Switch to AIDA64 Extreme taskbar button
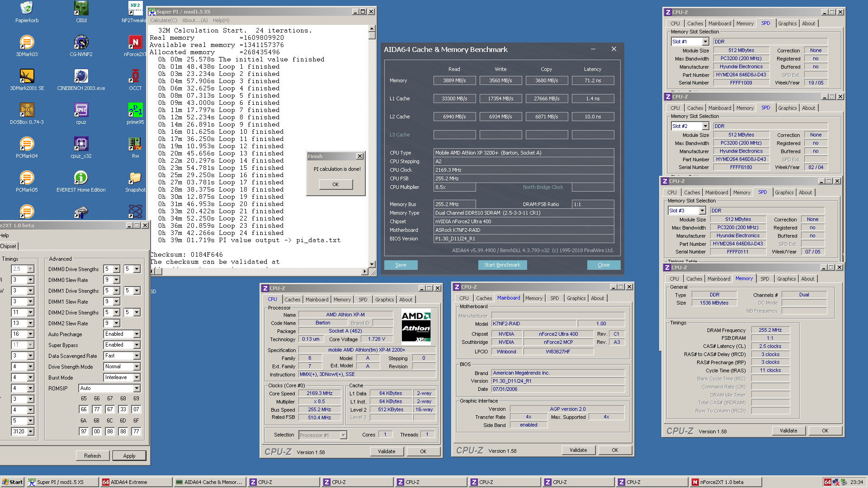The width and height of the screenshot is (868, 488). tap(136, 482)
